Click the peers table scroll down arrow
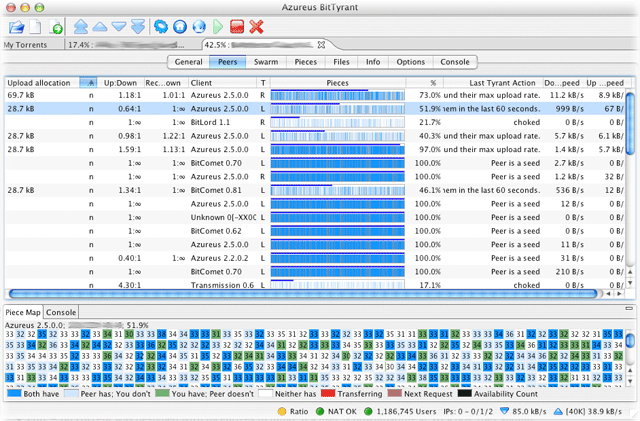Image resolution: width=640 pixels, height=421 pixels. (x=630, y=283)
